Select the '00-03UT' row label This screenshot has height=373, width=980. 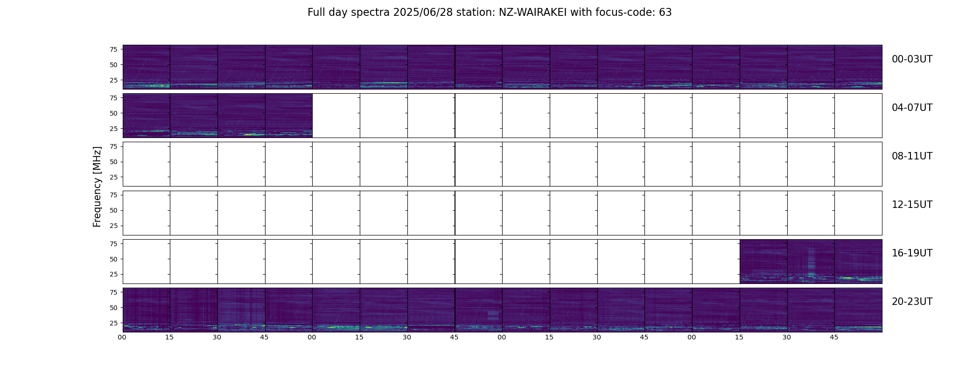pyautogui.click(x=912, y=59)
